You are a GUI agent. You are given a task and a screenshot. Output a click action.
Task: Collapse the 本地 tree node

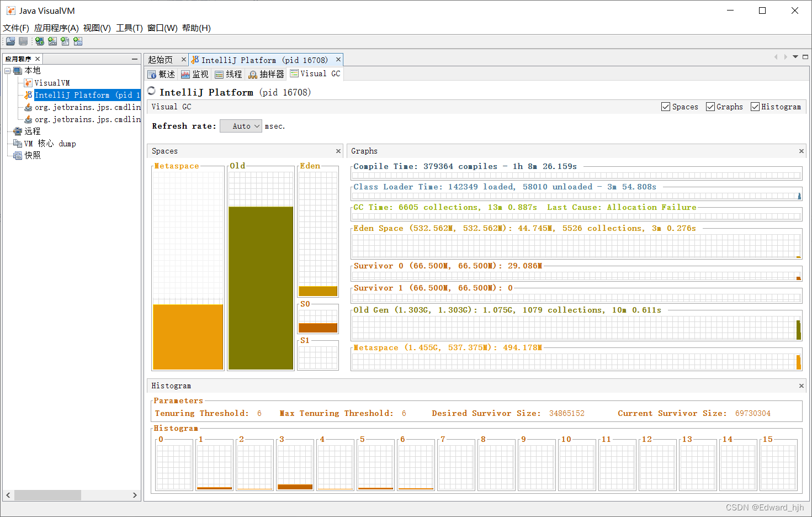(8, 71)
